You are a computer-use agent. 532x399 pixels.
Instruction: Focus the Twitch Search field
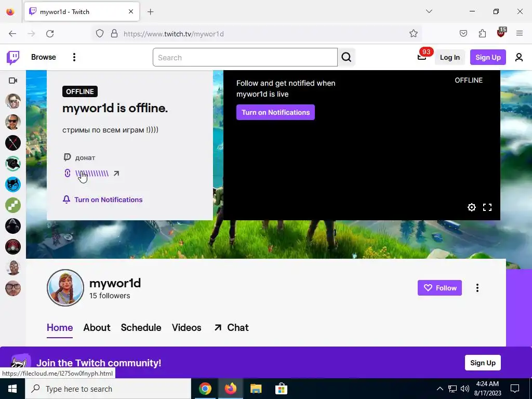point(245,57)
